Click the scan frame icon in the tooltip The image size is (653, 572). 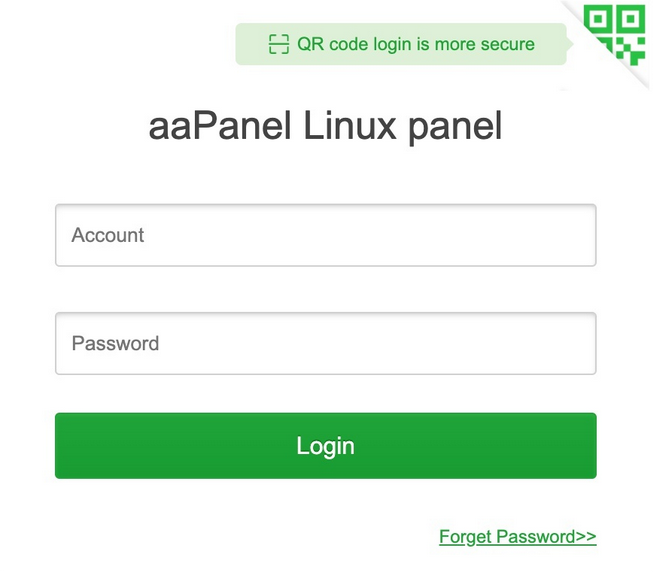278,44
